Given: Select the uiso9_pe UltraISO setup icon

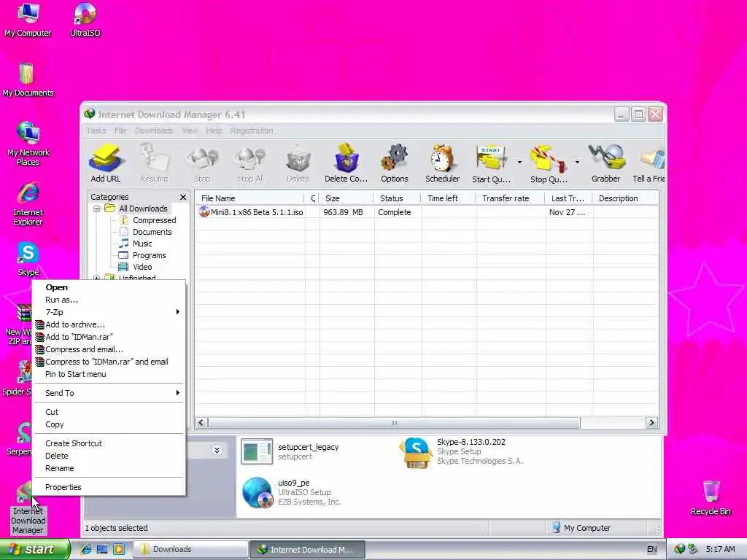Looking at the screenshot, I should click(258, 493).
